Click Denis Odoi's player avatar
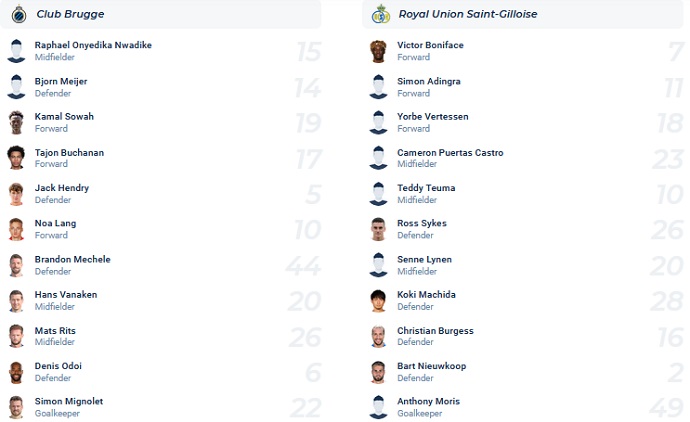Viewport: 690px width, 422px height. coord(16,372)
